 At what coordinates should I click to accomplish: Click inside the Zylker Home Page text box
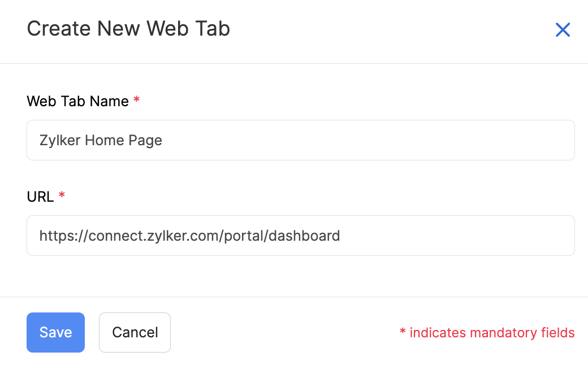300,140
